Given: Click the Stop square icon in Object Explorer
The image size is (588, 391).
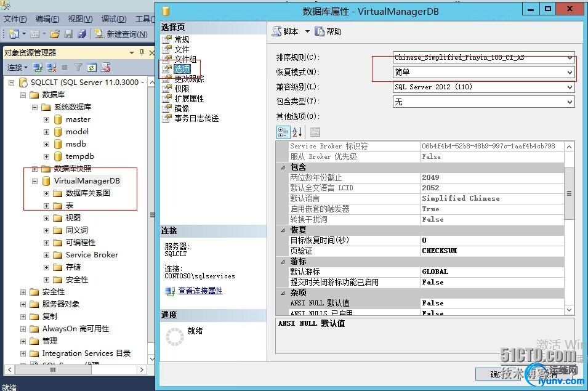Looking at the screenshot, I should [65, 68].
